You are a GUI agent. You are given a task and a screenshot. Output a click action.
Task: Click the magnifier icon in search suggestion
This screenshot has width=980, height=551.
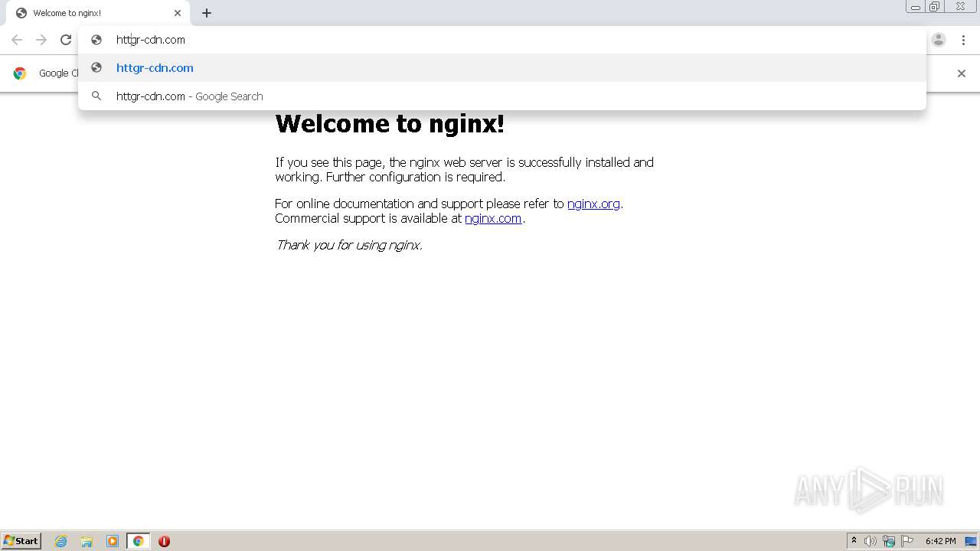coord(96,96)
